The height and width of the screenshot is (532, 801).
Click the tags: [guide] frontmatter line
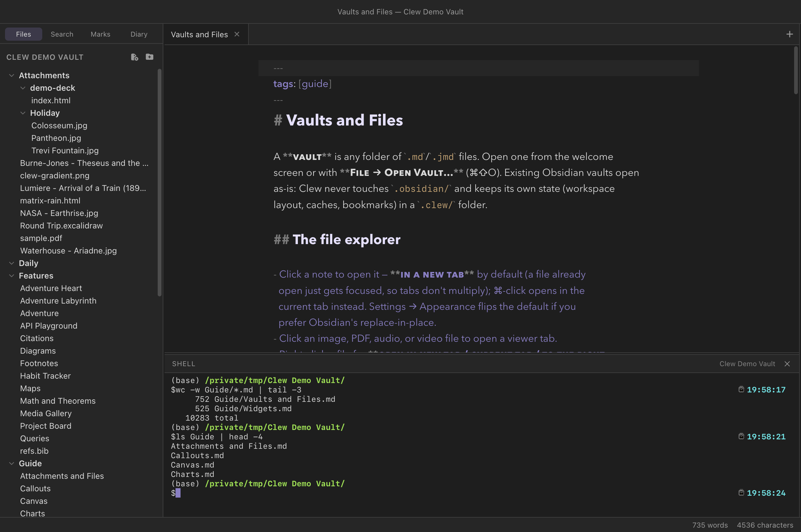point(302,84)
